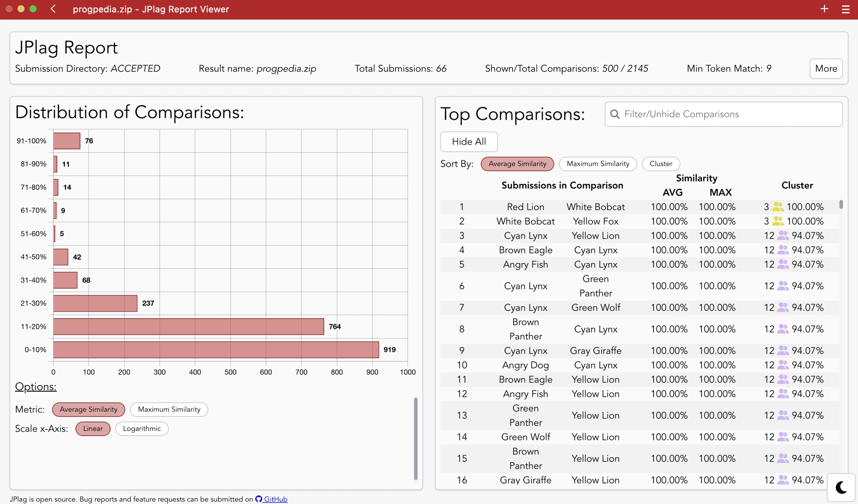Open comparison row 1 Red Lion

(639, 207)
